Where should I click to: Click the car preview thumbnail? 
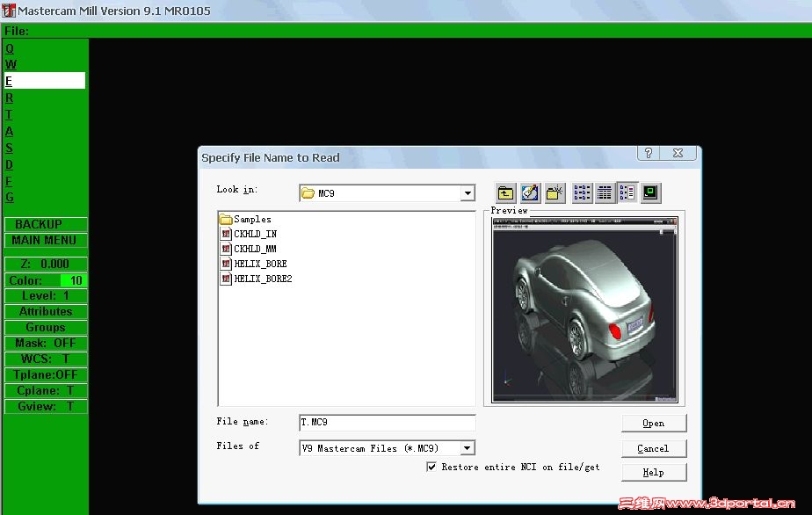[x=584, y=309]
